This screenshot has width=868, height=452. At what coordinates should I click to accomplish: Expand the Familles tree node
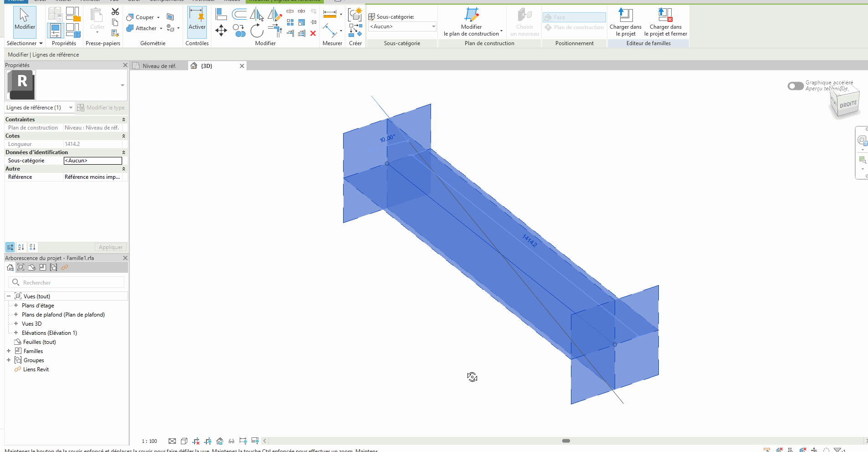[9, 351]
